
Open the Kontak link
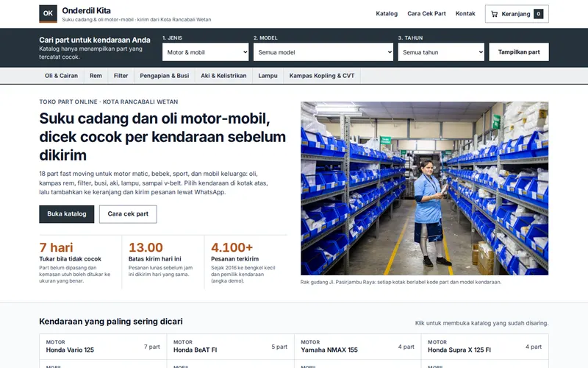465,13
